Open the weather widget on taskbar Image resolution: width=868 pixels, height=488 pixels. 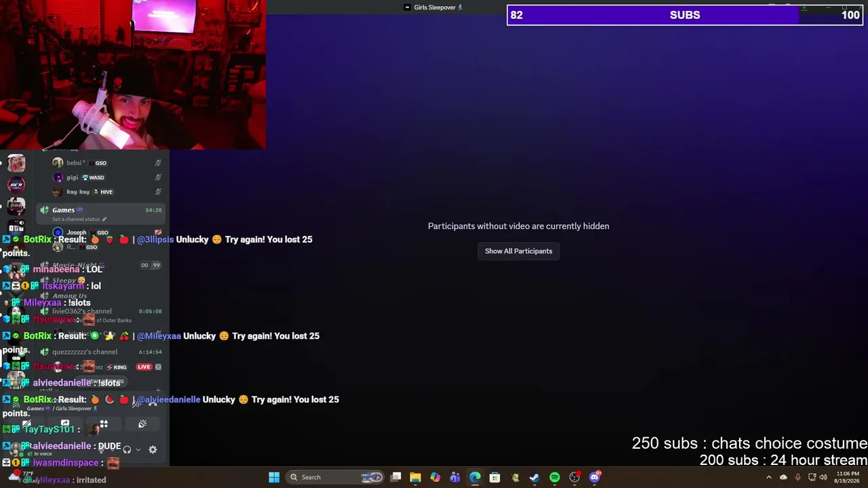[x=20, y=477]
